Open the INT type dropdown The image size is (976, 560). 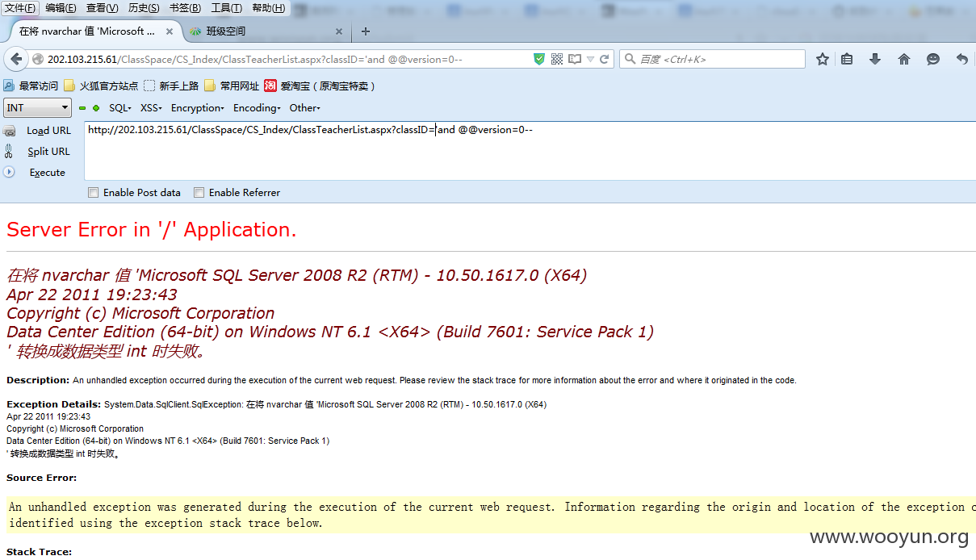point(38,107)
